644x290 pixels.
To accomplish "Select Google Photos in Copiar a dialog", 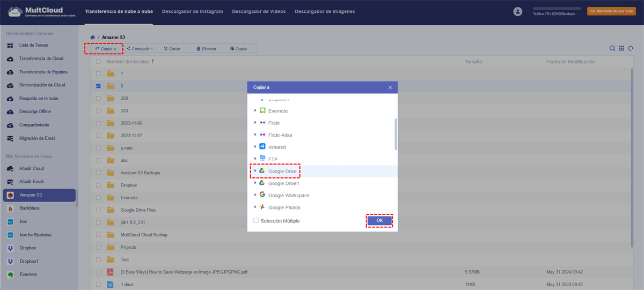I will click(x=284, y=207).
